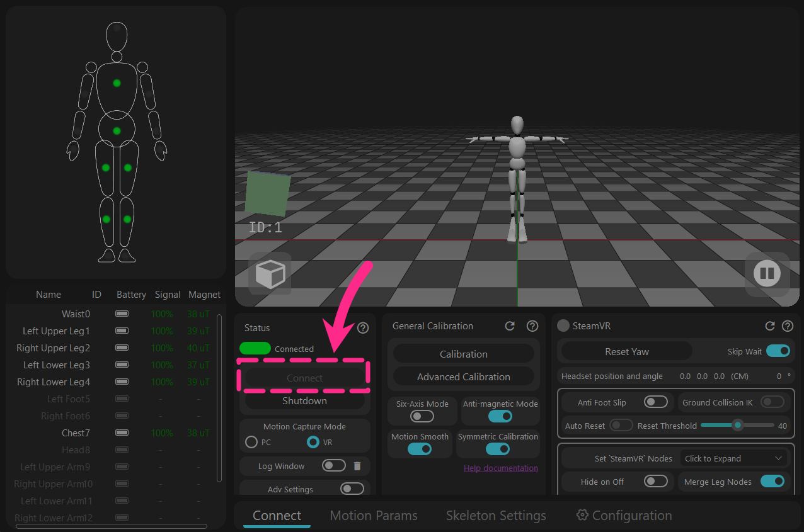Image resolution: width=804 pixels, height=532 pixels.
Task: Click the General Calibration refresh icon
Action: [510, 326]
